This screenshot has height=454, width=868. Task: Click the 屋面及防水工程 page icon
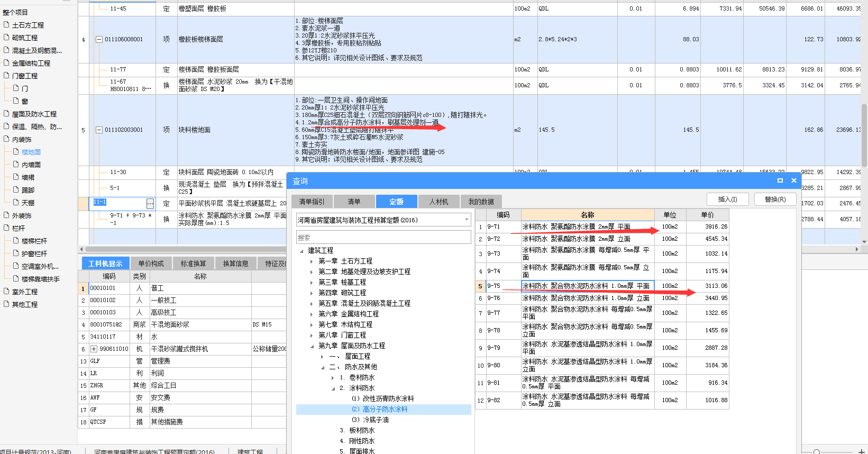click(x=6, y=114)
